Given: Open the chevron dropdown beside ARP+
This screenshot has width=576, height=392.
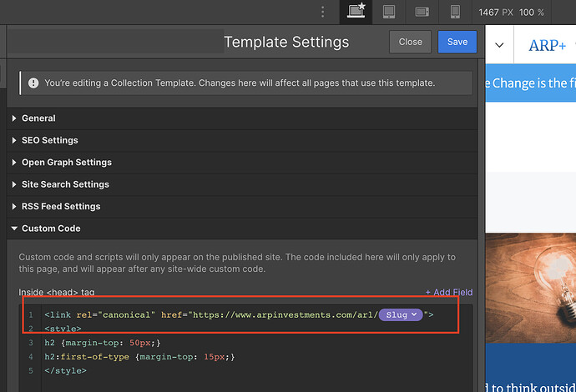Looking at the screenshot, I should [x=499, y=46].
